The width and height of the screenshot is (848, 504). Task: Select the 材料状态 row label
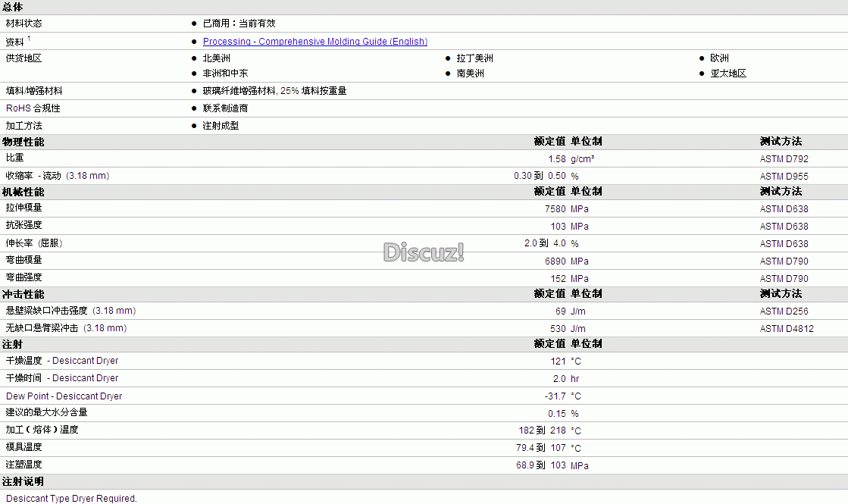point(23,23)
